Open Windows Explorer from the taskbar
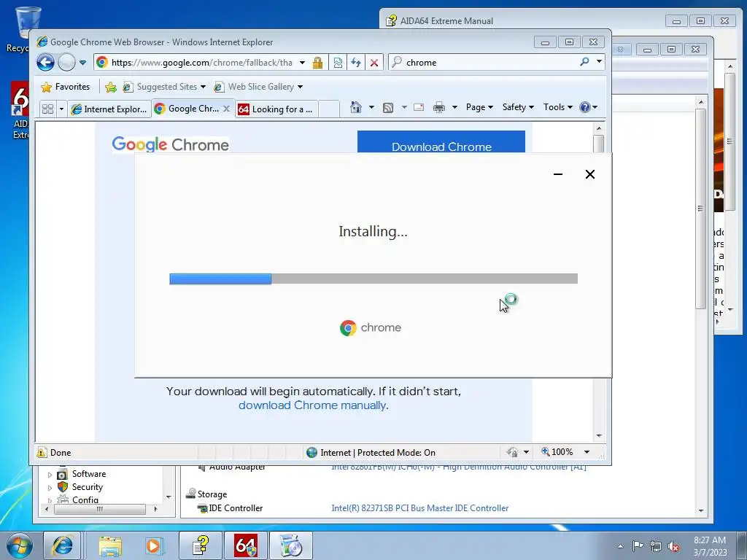This screenshot has height=560, width=747. [110, 545]
